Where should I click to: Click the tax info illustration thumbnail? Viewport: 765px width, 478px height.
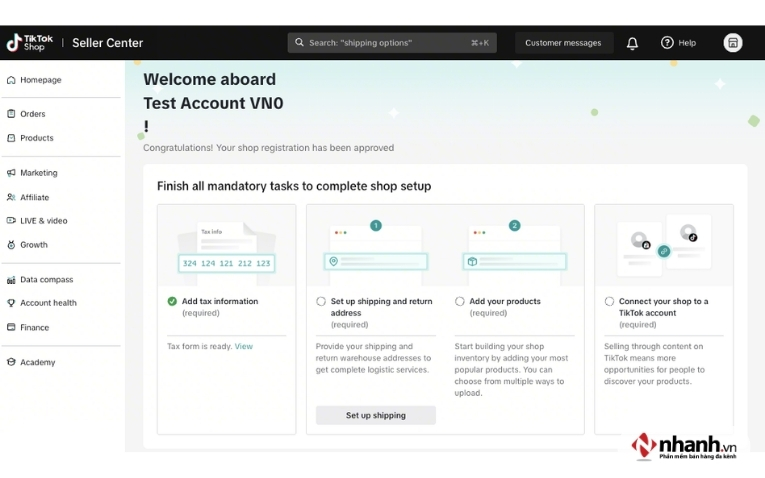coord(226,245)
